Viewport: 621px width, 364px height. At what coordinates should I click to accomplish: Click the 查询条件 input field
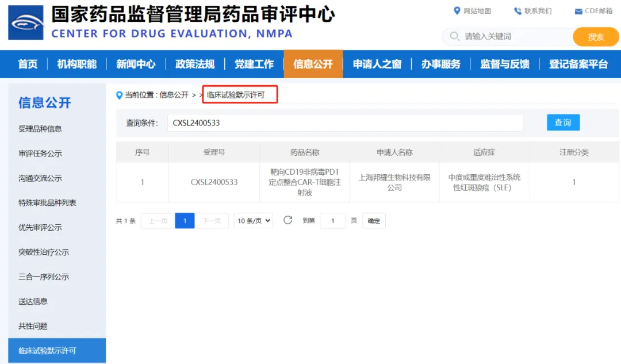tap(345, 122)
